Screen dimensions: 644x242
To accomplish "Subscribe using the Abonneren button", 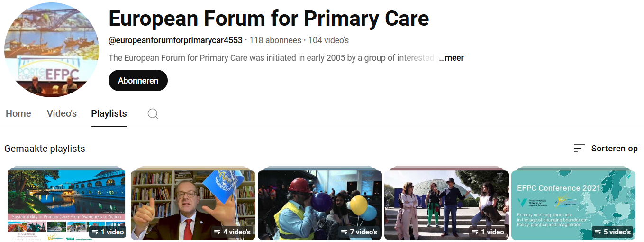I will click(x=138, y=80).
